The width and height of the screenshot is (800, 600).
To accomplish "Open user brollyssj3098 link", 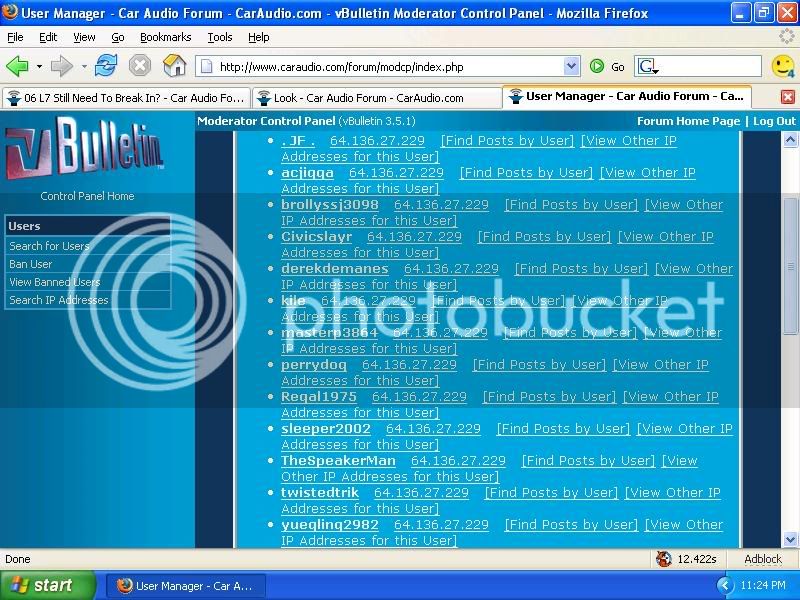I will (x=330, y=205).
